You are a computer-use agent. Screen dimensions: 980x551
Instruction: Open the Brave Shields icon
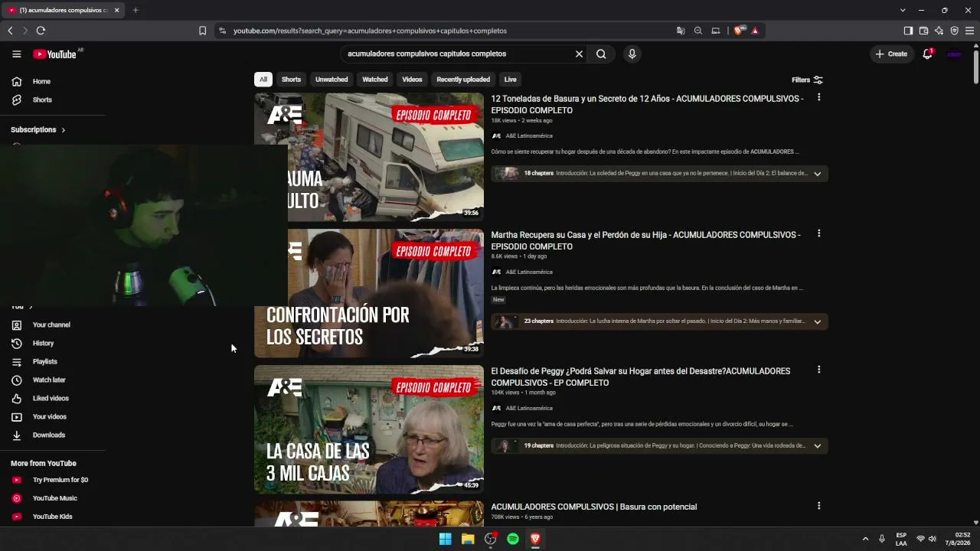(739, 31)
